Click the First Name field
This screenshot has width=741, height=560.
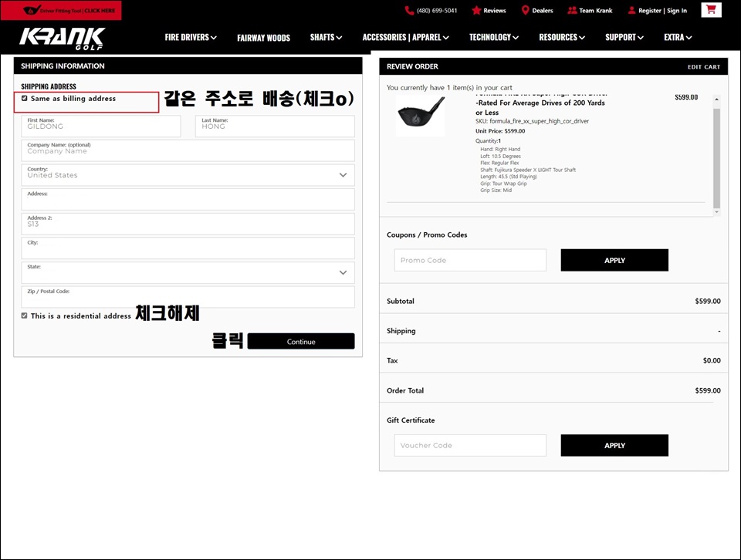(x=100, y=126)
